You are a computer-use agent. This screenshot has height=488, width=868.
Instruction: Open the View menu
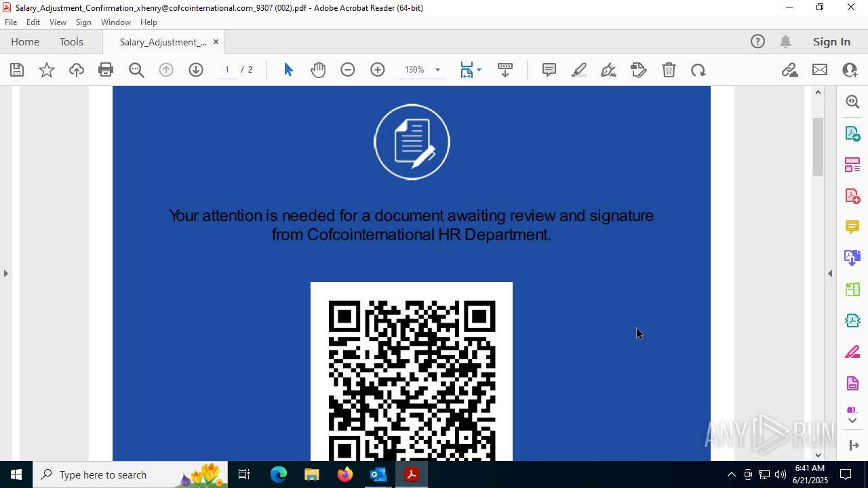coord(58,22)
